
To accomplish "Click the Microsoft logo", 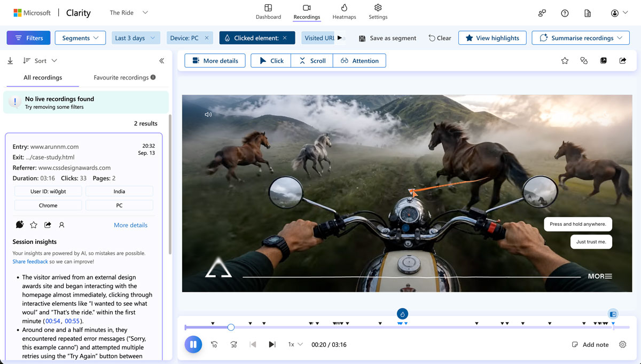I will pyautogui.click(x=32, y=13).
